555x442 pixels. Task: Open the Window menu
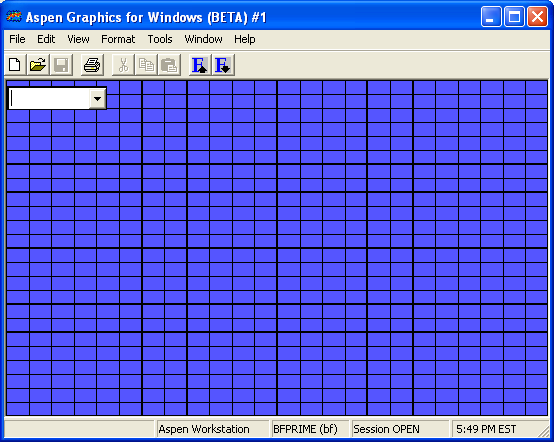pyautogui.click(x=203, y=39)
